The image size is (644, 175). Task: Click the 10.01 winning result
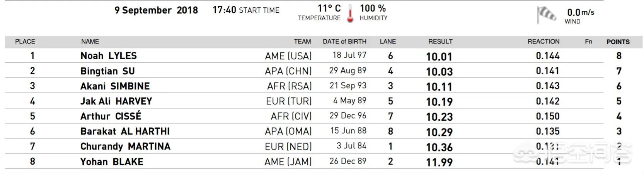pos(439,57)
